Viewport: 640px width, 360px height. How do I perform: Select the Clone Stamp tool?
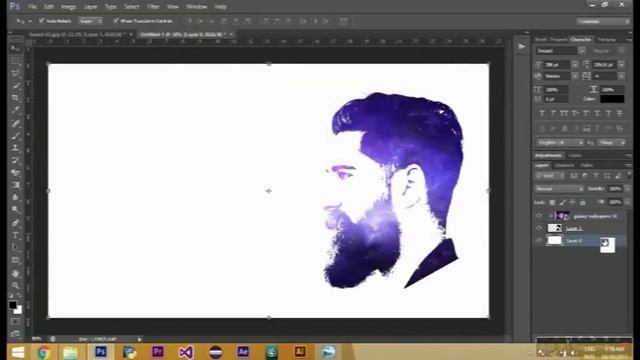click(x=16, y=148)
